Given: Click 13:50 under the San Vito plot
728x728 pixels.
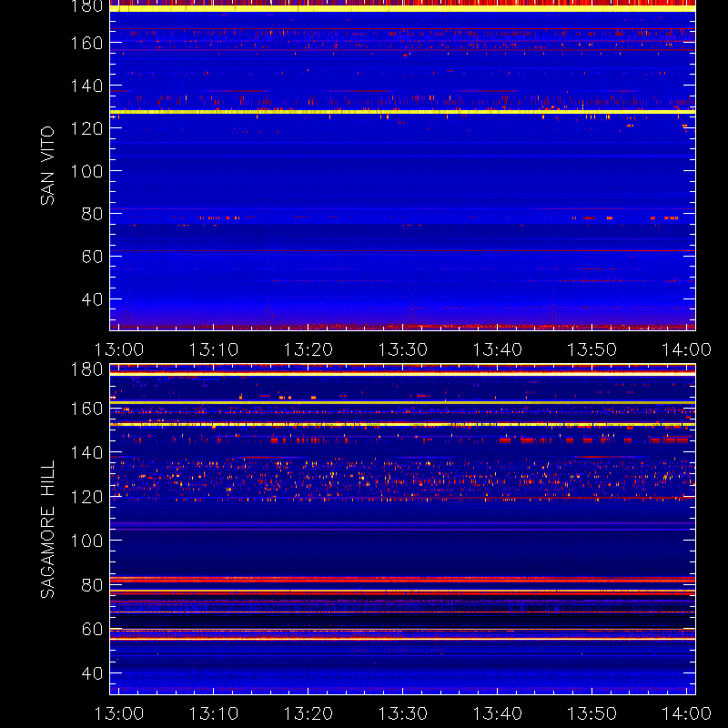Looking at the screenshot, I should coord(592,349).
